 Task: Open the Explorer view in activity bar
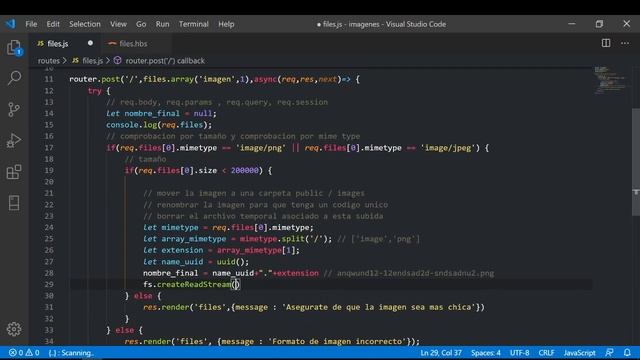[x=14, y=47]
